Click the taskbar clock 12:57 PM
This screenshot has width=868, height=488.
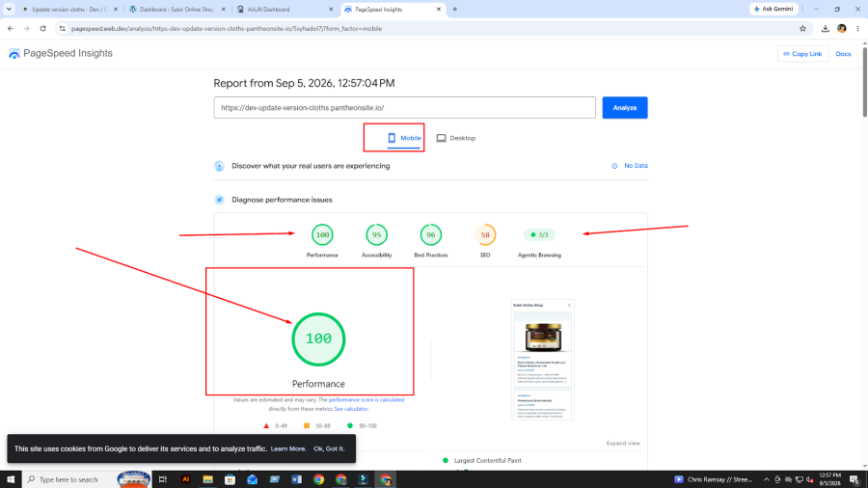coord(829,479)
